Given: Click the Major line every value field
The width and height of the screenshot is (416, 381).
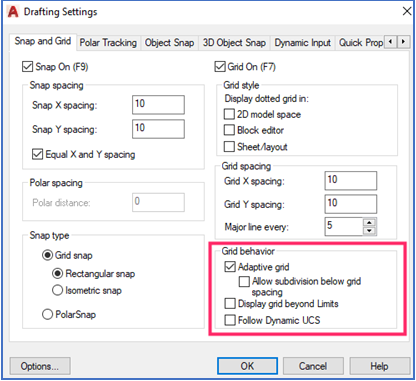Looking at the screenshot, I should [344, 226].
